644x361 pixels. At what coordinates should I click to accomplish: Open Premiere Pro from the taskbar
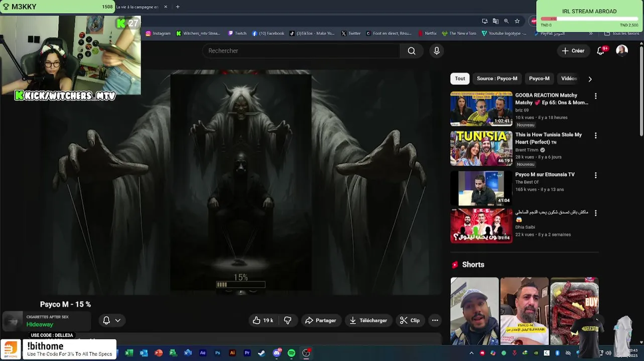[247, 353]
